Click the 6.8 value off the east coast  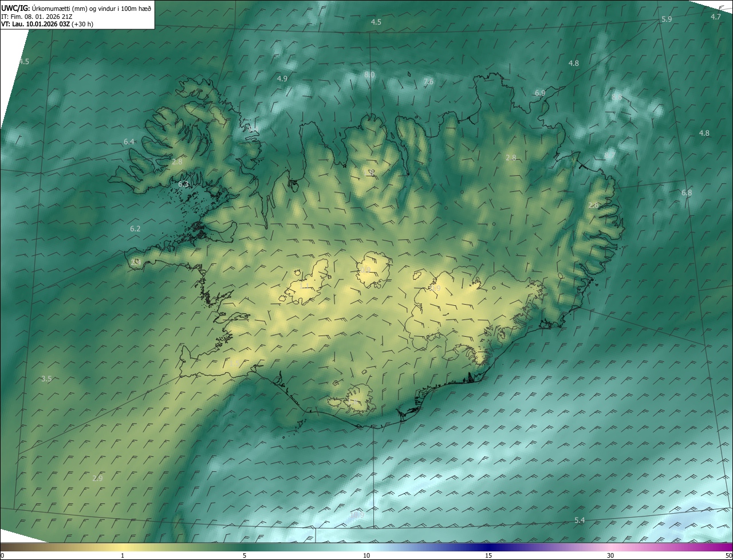pyautogui.click(x=687, y=193)
